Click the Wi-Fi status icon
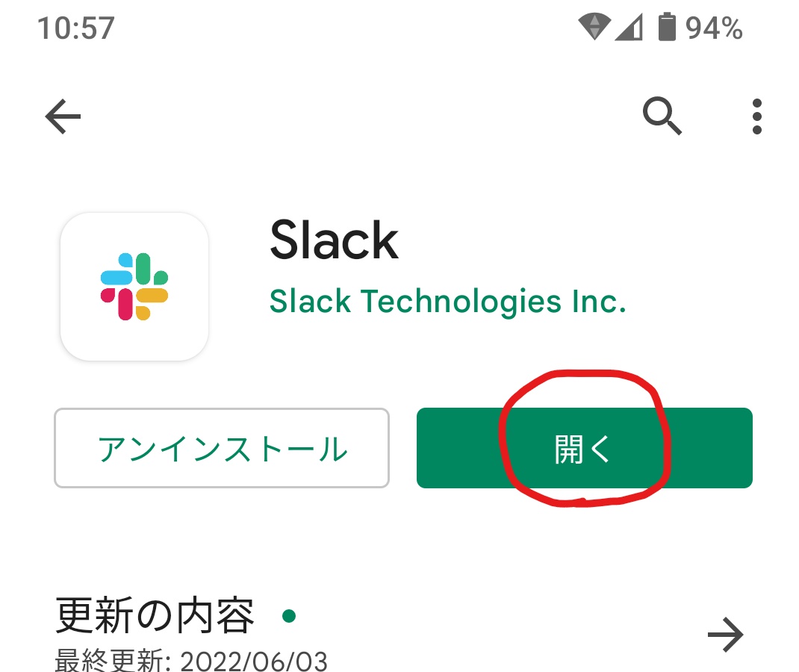Screen dimensions: 799x672 pos(594,27)
